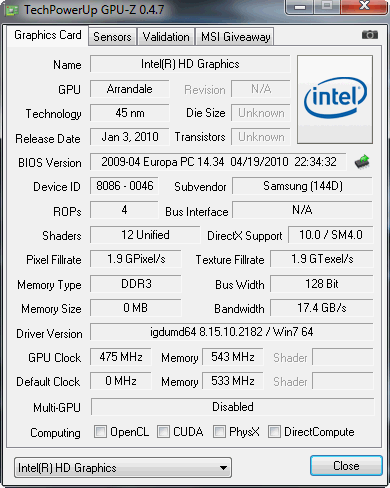Open the Sensors tab
The width and height of the screenshot is (390, 488).
click(x=112, y=37)
